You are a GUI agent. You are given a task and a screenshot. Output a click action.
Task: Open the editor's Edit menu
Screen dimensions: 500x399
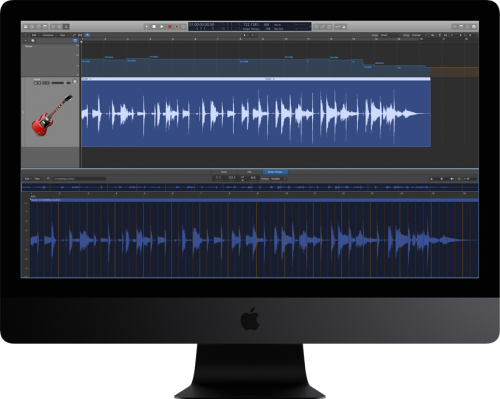click(x=28, y=179)
